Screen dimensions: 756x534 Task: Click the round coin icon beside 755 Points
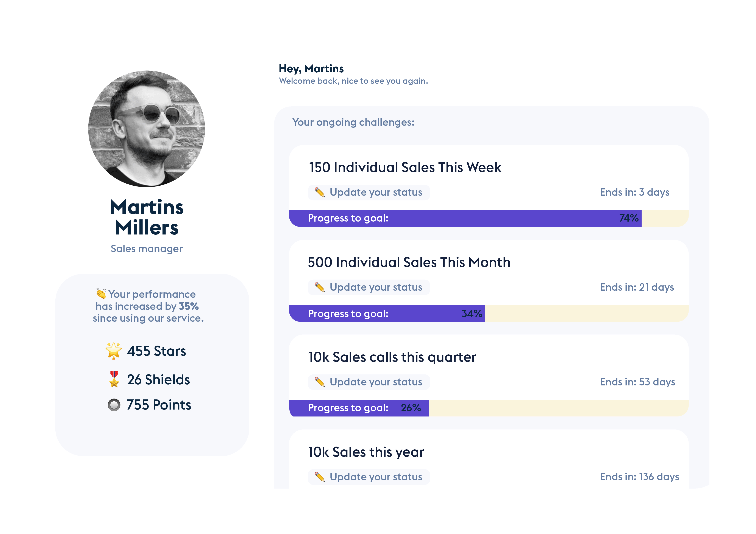pyautogui.click(x=114, y=405)
